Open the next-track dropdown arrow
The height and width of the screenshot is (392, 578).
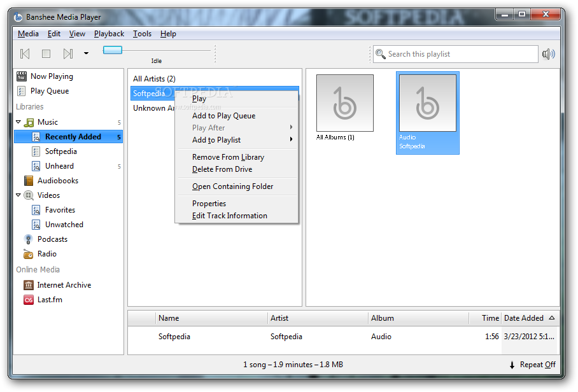pos(86,53)
